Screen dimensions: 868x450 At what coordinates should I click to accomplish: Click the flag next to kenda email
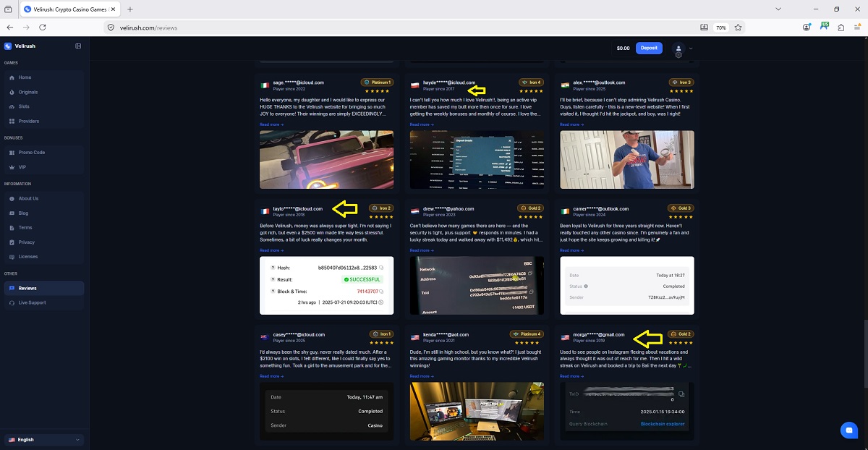(x=416, y=337)
